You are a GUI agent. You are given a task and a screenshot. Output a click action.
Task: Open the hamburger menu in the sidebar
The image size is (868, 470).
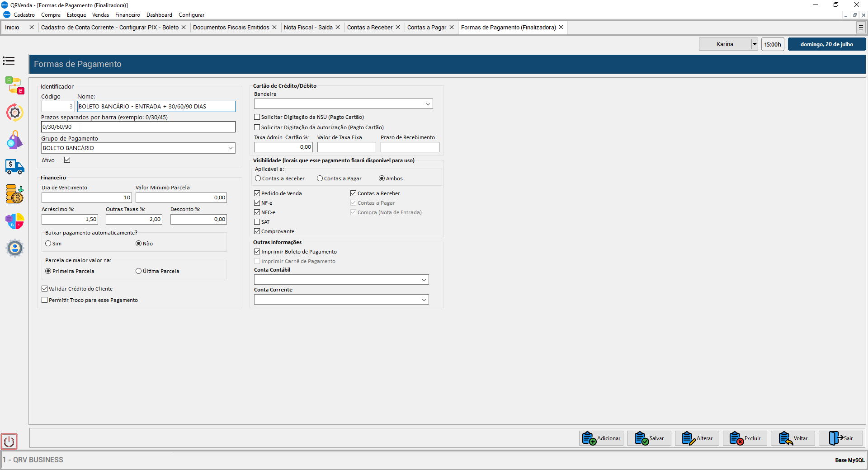[9, 61]
